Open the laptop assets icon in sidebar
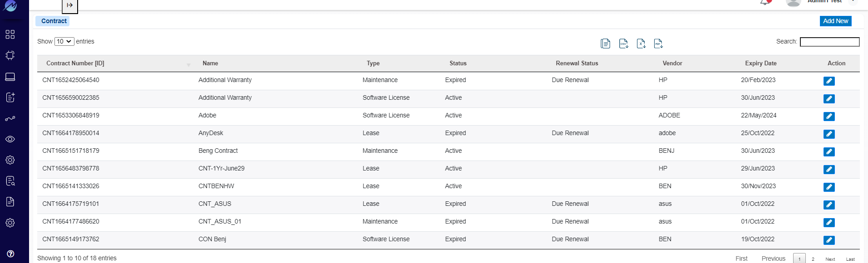Viewport: 868px width, 263px height. pos(10,77)
